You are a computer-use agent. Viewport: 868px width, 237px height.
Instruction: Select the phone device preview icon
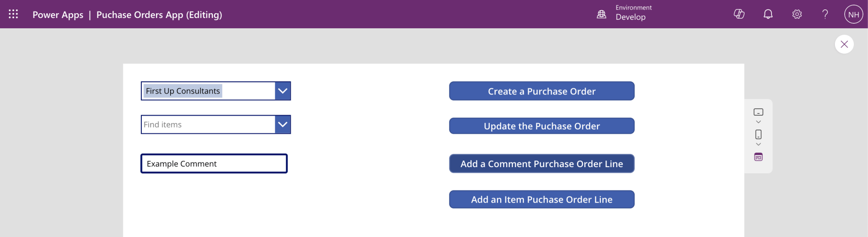click(758, 135)
